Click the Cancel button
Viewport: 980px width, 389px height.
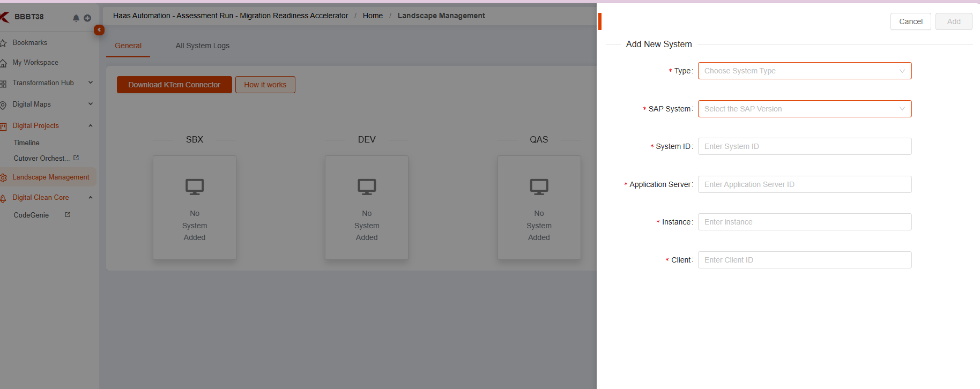(x=910, y=21)
